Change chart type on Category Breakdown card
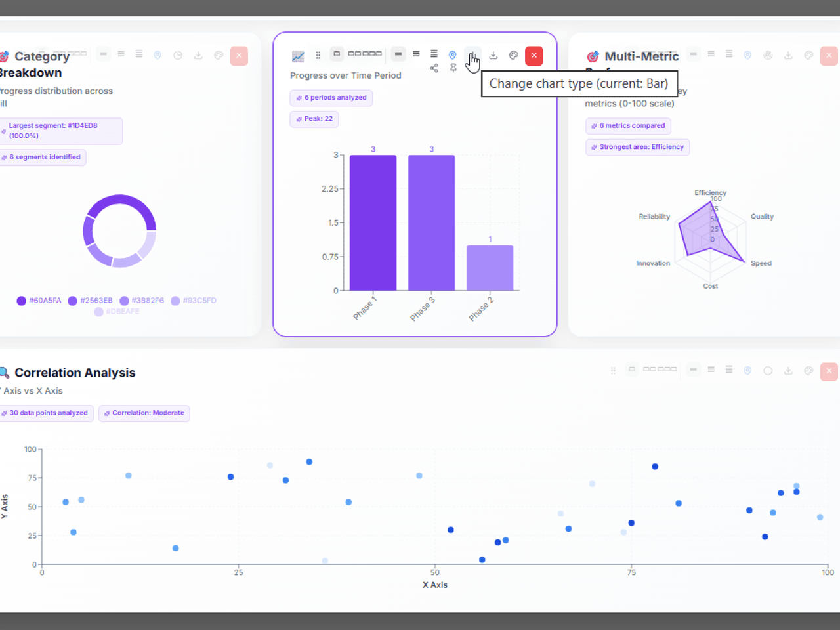 178,55
